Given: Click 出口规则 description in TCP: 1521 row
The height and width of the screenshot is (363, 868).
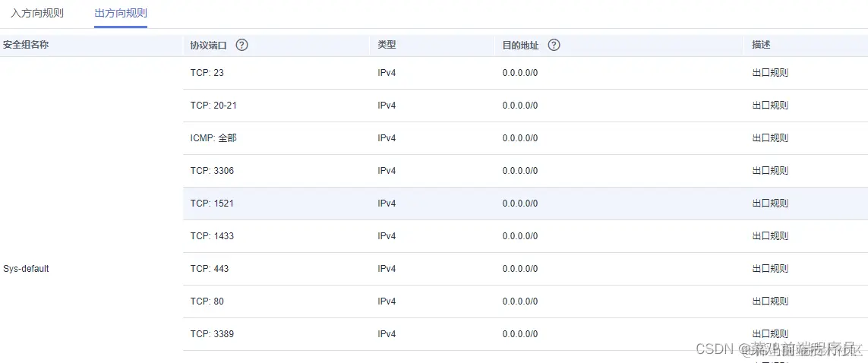Looking at the screenshot, I should [x=770, y=203].
